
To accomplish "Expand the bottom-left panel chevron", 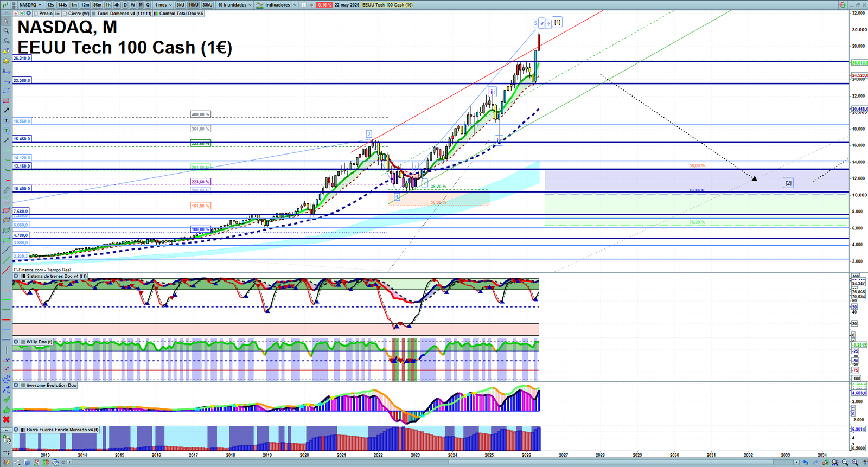I will coord(7,430).
